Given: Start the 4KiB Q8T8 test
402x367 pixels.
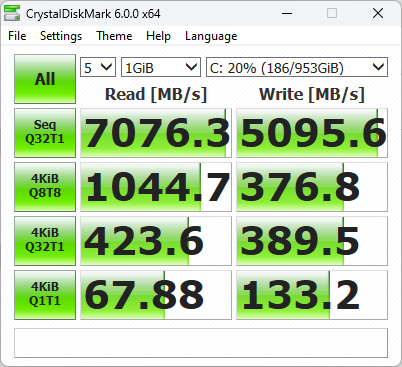Looking at the screenshot, I should 45,187.
